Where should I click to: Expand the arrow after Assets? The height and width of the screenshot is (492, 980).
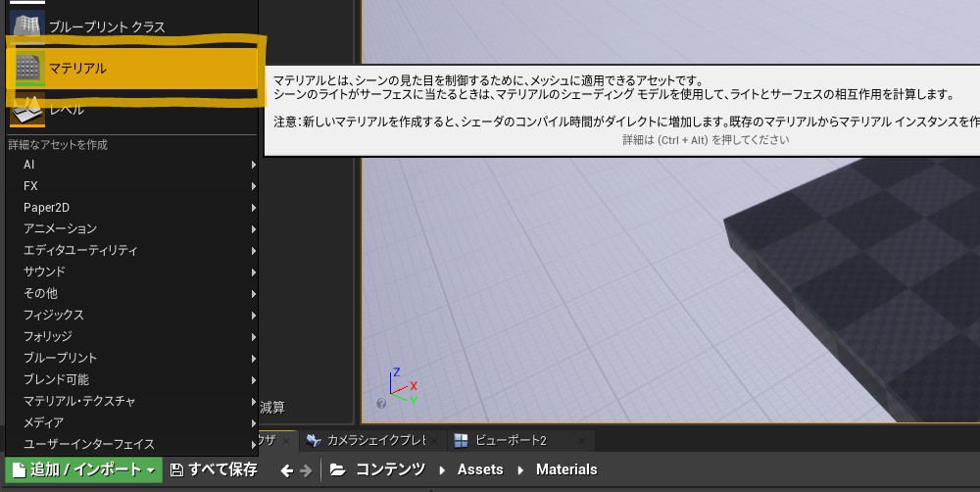(x=520, y=470)
